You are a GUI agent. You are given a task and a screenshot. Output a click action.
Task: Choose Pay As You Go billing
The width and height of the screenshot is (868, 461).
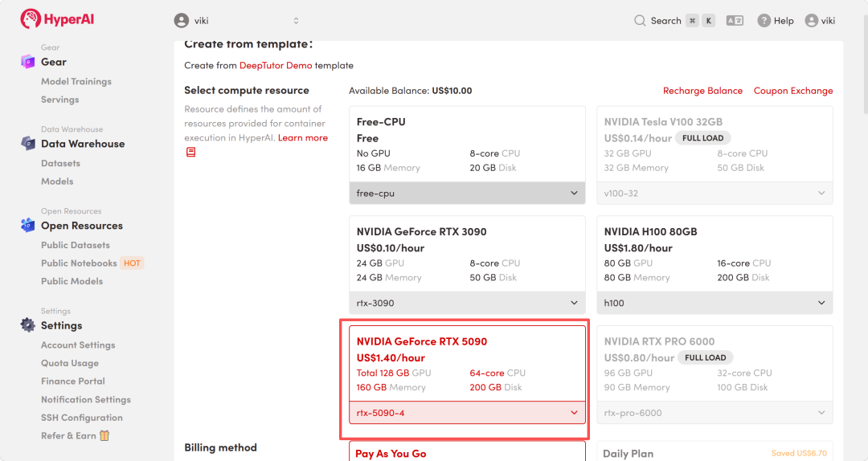click(467, 451)
